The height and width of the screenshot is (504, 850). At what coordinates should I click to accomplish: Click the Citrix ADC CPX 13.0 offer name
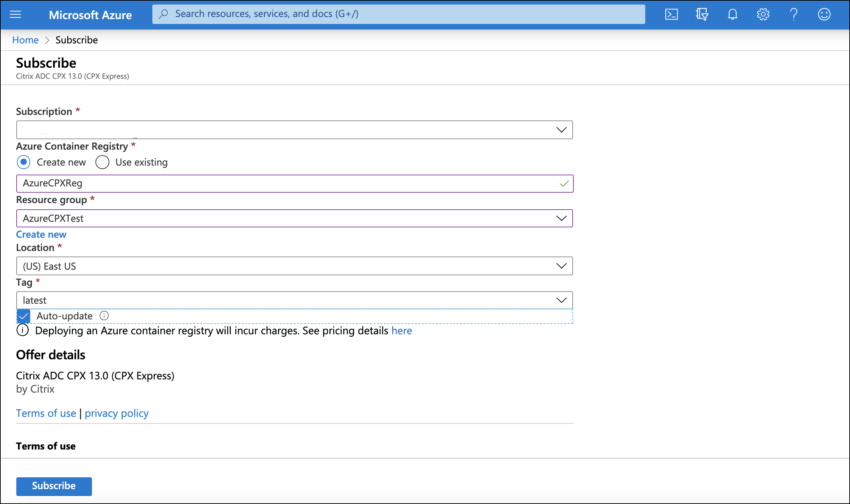point(95,376)
